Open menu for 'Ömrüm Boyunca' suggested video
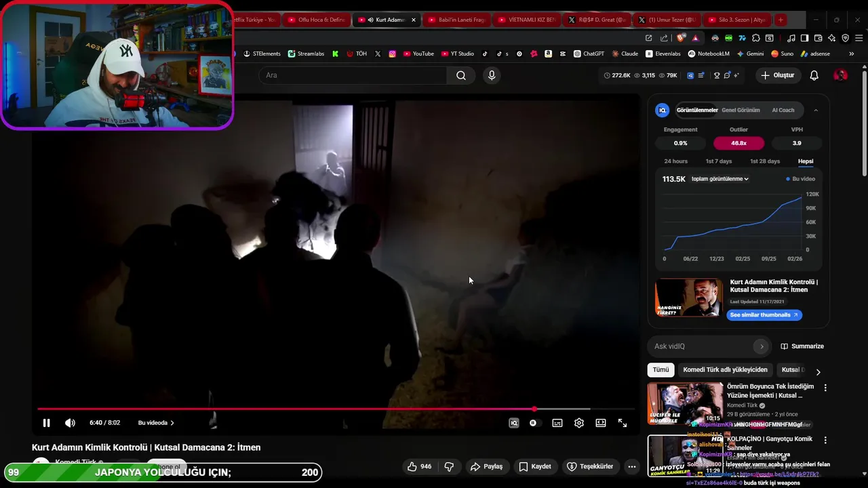The image size is (868, 488). coord(825,388)
